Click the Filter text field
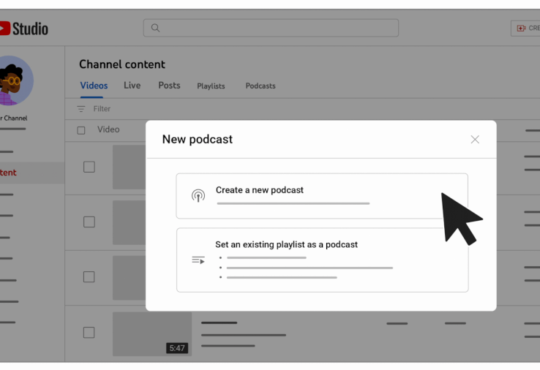This screenshot has height=370, width=540. [x=102, y=109]
